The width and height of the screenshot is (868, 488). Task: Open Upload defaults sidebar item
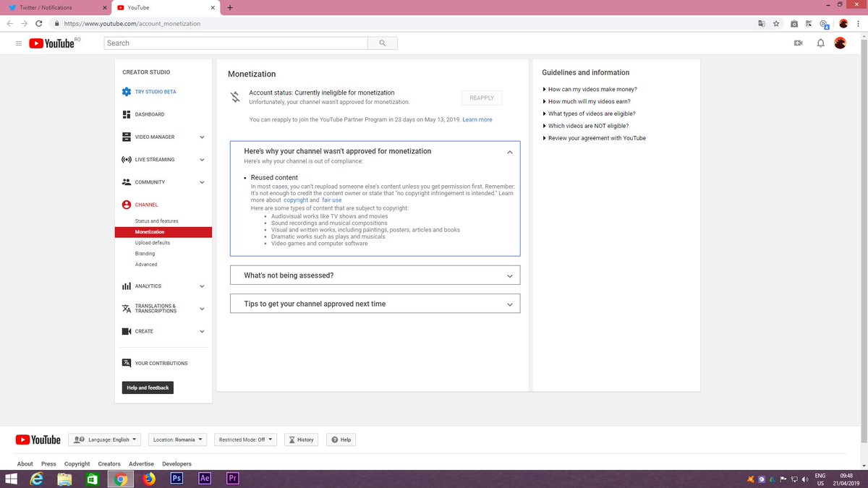(x=153, y=243)
